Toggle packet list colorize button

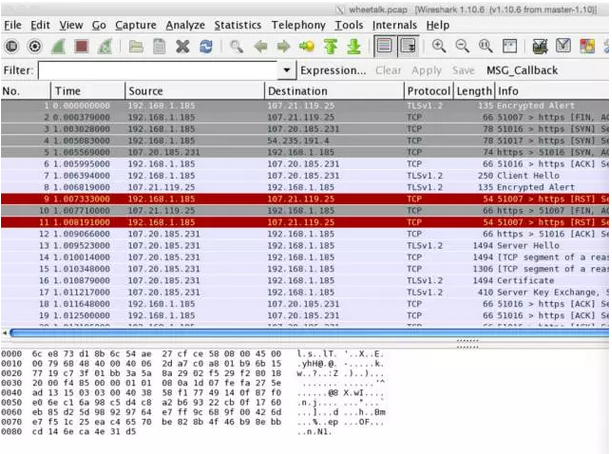[384, 46]
